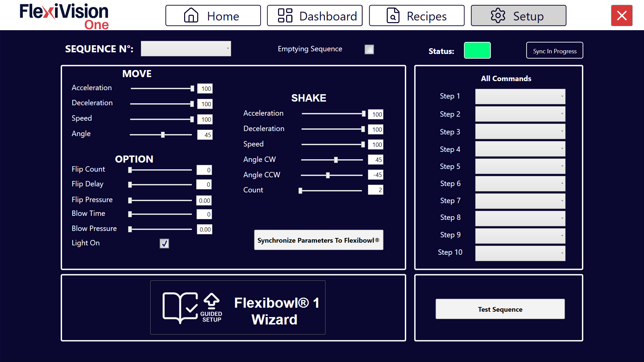The width and height of the screenshot is (644, 362).
Task: Toggle the Light On checkbox
Action: [x=164, y=243]
